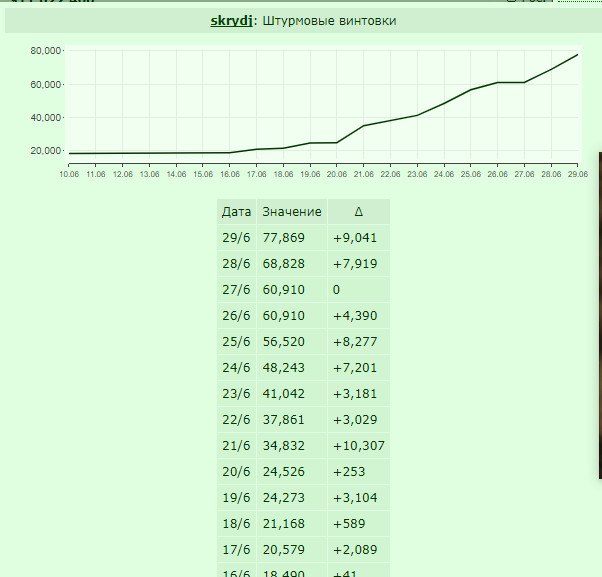
Task: Select date cell 19/6
Action: (x=236, y=498)
